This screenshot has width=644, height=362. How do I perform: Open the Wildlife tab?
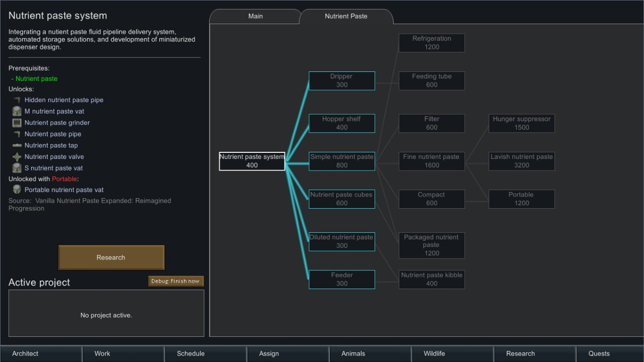click(x=452, y=353)
